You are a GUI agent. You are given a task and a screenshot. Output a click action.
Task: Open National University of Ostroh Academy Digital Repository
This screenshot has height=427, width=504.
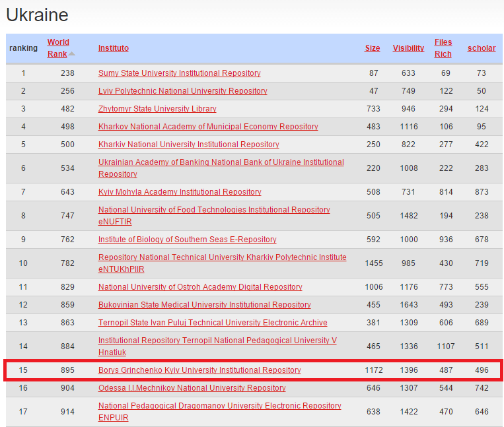pos(200,287)
